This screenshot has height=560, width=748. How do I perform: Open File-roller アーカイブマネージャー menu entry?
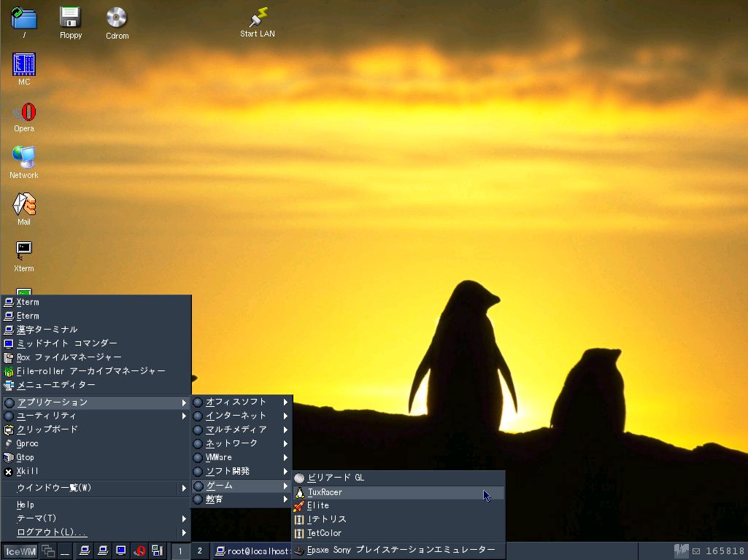pos(96,371)
